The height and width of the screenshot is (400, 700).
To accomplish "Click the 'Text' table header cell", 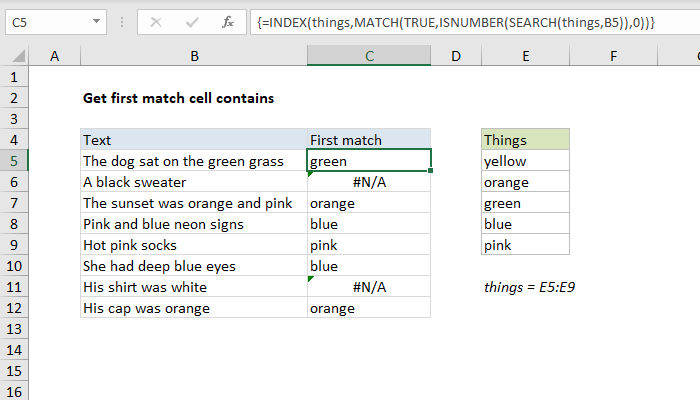I will click(x=193, y=140).
